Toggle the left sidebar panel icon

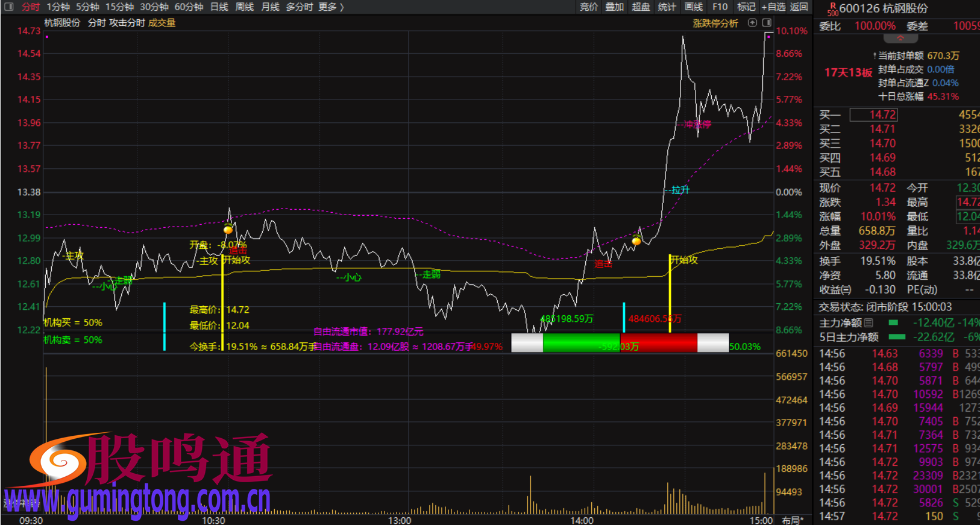point(8,7)
